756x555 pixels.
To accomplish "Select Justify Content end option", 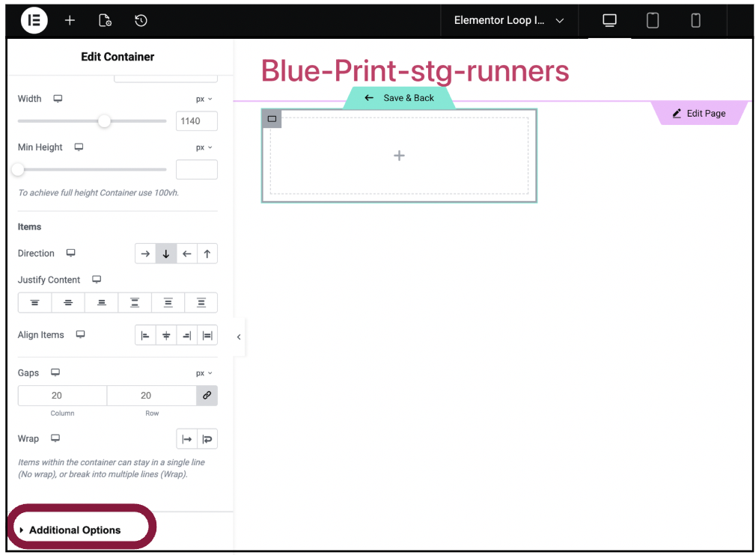I will pyautogui.click(x=101, y=302).
